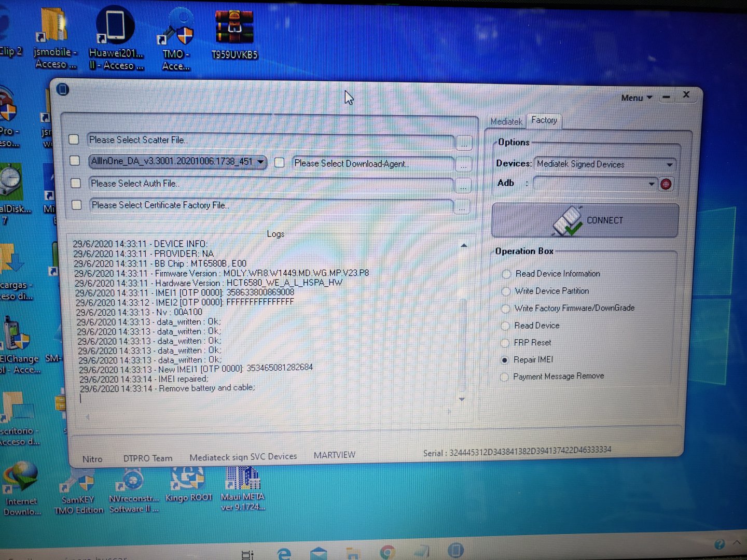Select Read Device radio option
The image size is (747, 560).
tap(505, 326)
